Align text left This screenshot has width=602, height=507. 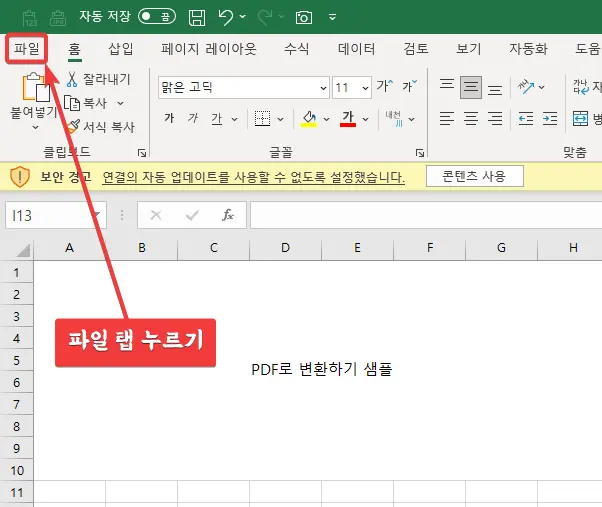(447, 119)
